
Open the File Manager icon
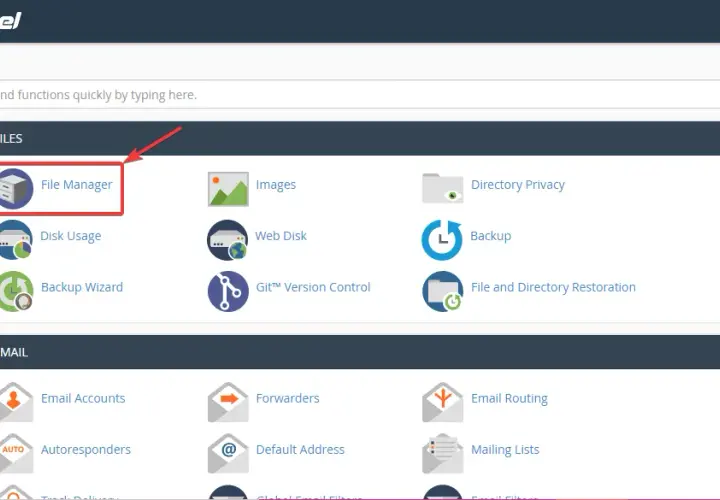click(16, 188)
